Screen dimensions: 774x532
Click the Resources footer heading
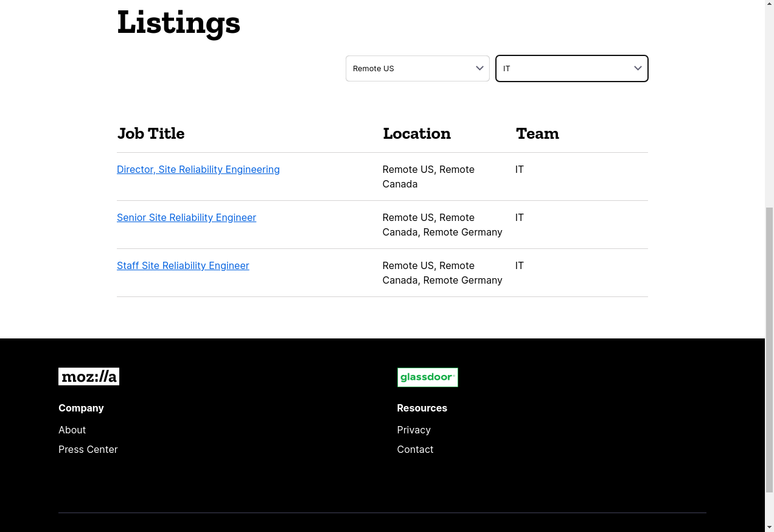422,408
